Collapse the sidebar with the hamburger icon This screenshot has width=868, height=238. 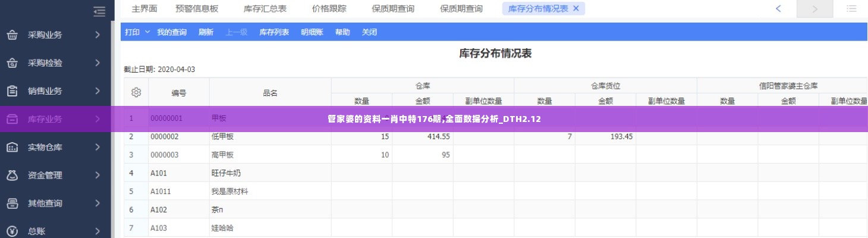pyautogui.click(x=99, y=11)
